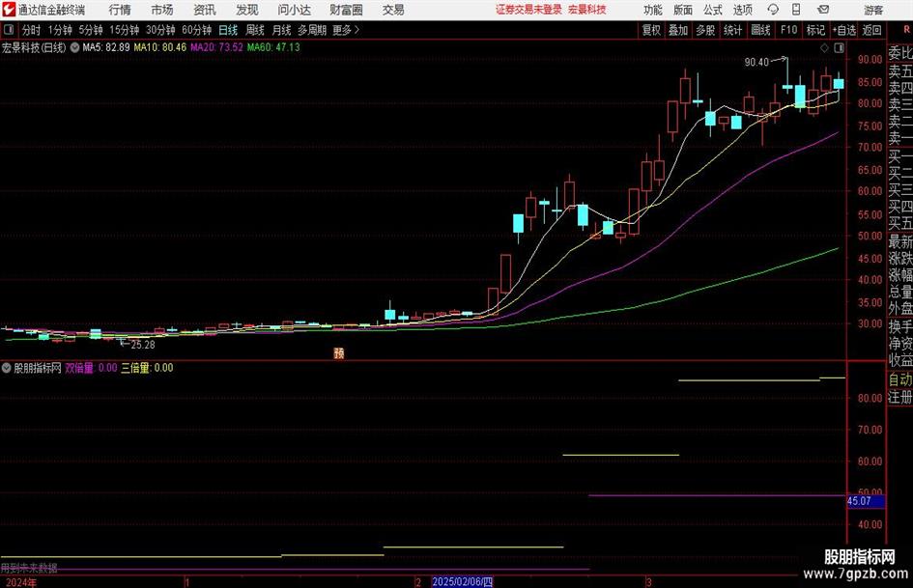Image resolution: width=913 pixels, height=588 pixels.
Task: Click the 宏景科技 stock name link
Action: pyautogui.click(x=587, y=10)
